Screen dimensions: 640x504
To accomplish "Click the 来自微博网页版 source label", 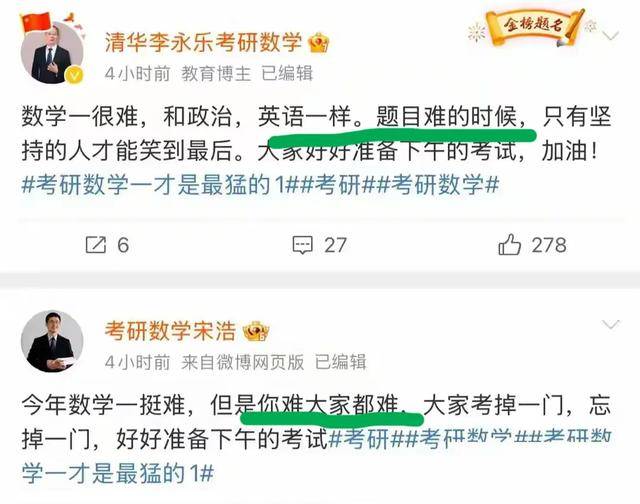I will (x=242, y=362).
